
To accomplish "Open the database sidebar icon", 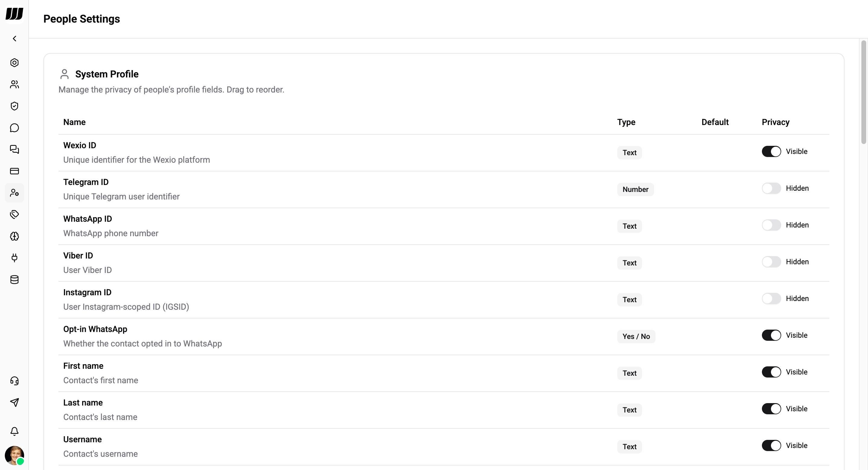I will click(x=14, y=280).
